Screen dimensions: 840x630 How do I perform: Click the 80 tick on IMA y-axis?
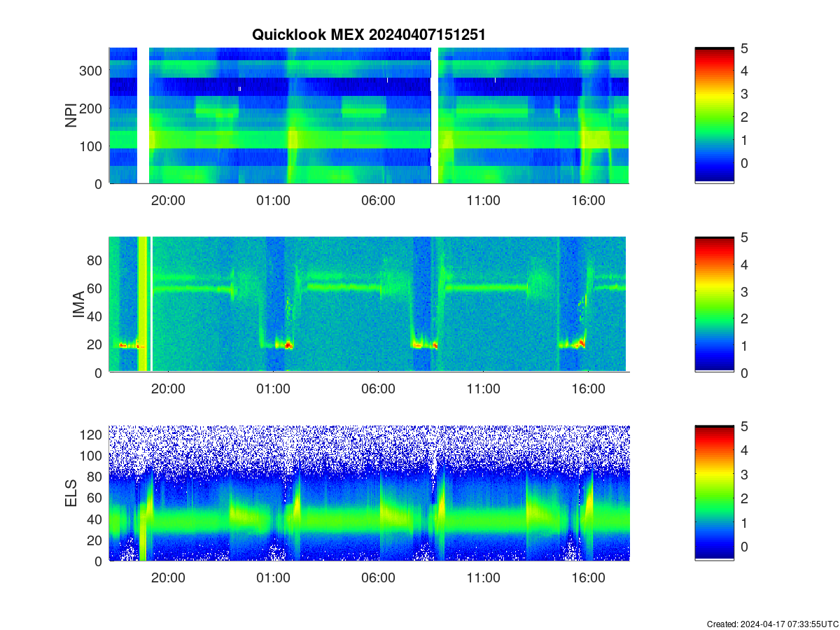95,260
